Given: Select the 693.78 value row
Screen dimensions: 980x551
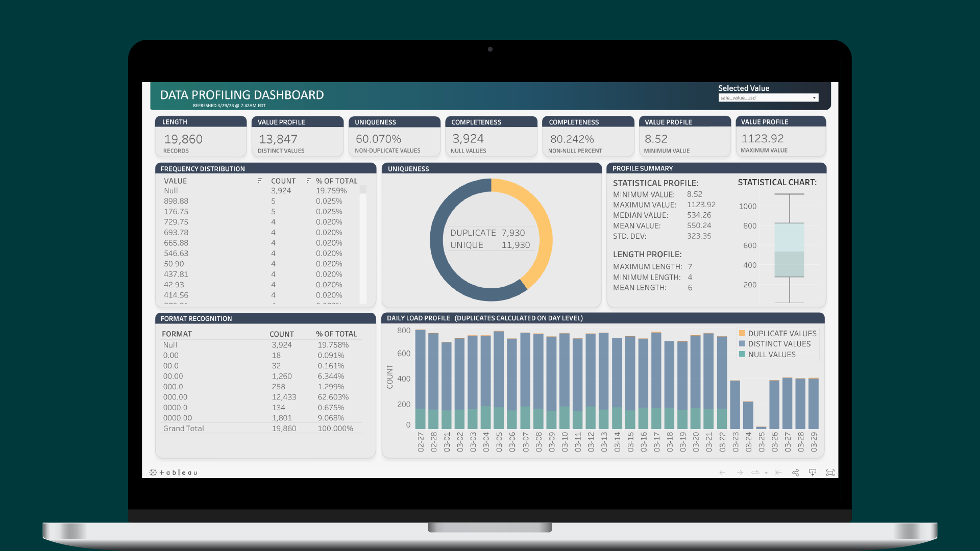Looking at the screenshot, I should click(260, 232).
